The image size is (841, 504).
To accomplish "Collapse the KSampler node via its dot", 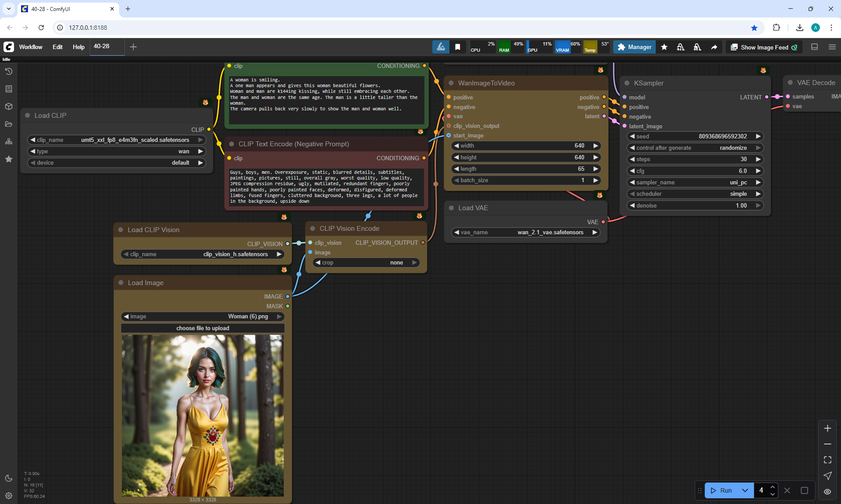I will tap(627, 83).
